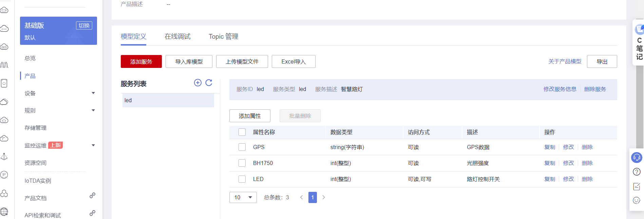Open the Topic 管理 tab

click(223, 36)
